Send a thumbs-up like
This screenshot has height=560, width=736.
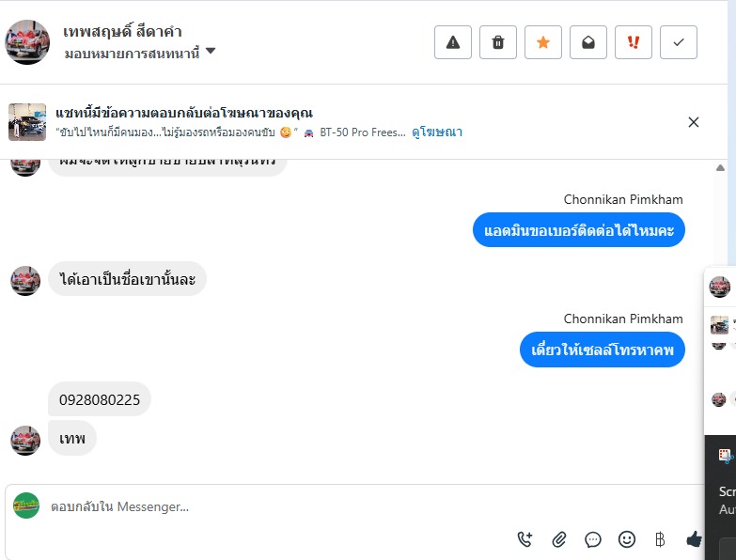[695, 539]
